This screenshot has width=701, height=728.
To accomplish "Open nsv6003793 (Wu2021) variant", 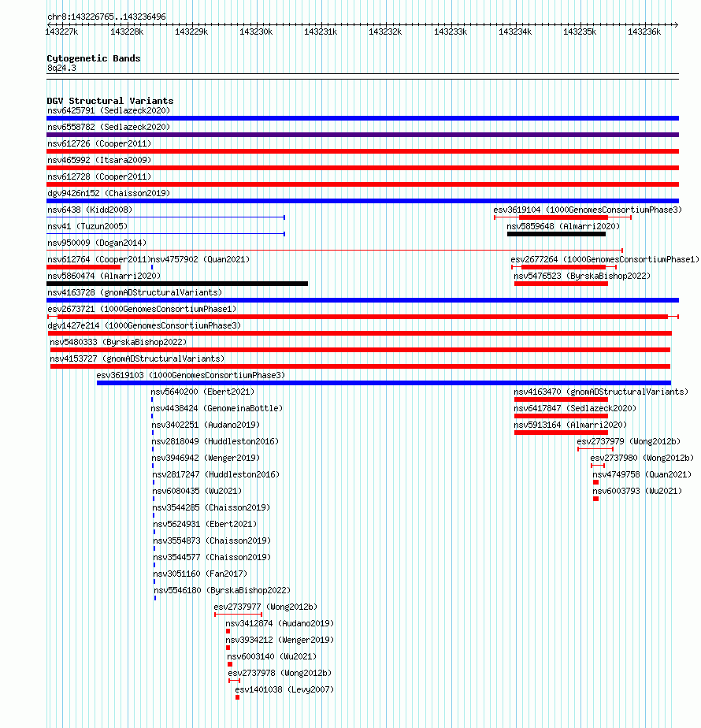I will [x=637, y=491].
